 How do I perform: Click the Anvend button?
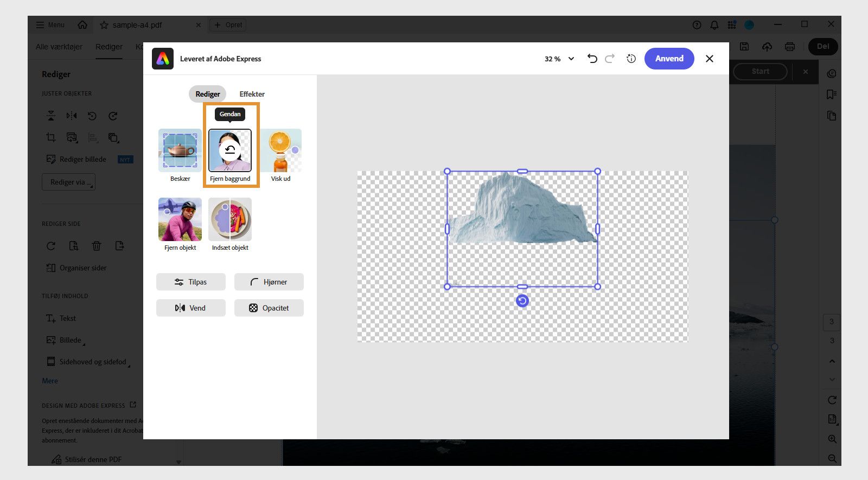click(x=669, y=59)
